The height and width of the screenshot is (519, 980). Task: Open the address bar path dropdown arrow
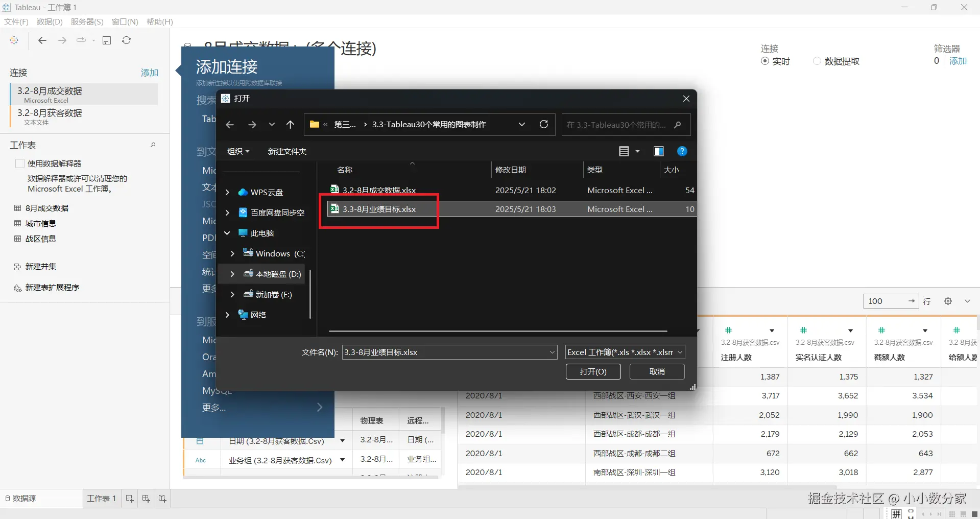coord(522,124)
